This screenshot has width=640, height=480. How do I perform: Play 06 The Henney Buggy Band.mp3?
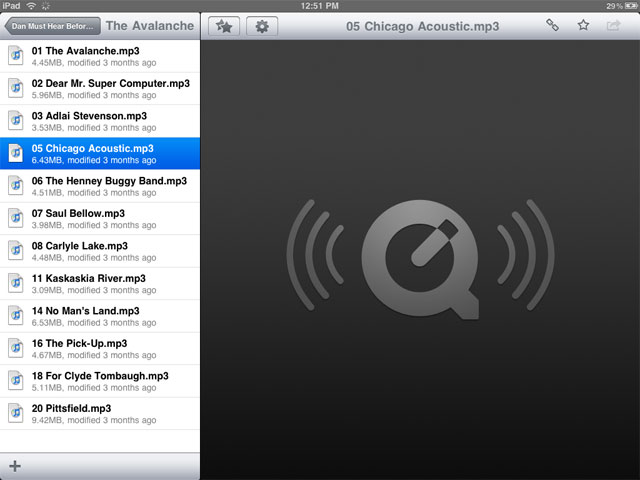(100, 186)
